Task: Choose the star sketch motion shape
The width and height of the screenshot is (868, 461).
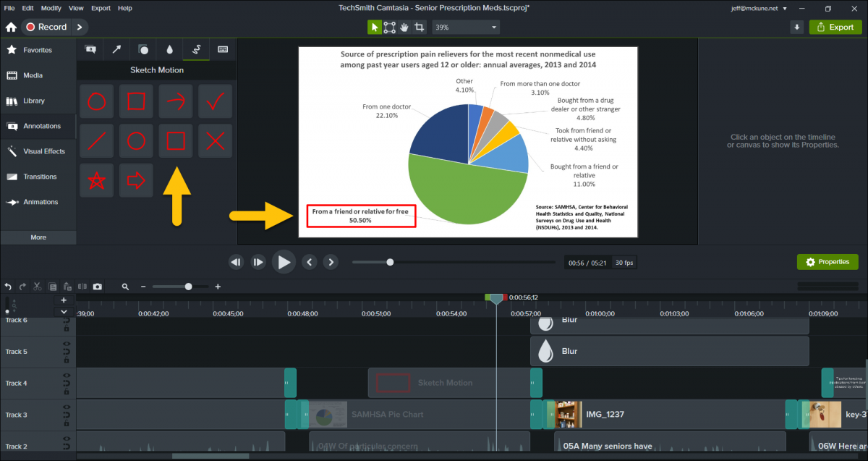Action: (97, 179)
